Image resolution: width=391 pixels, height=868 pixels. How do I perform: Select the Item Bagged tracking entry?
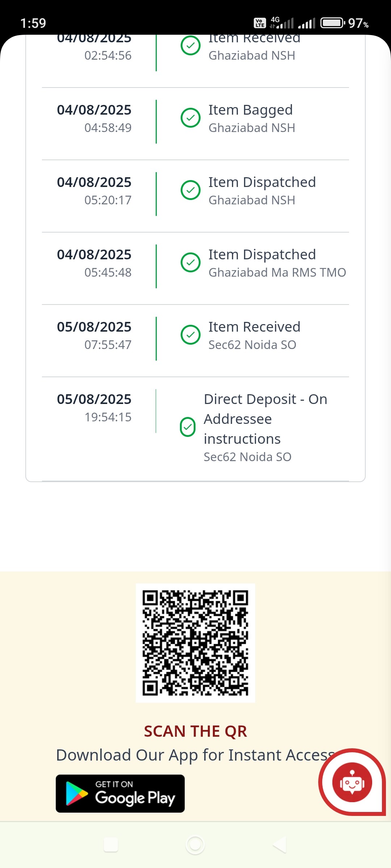point(250,110)
